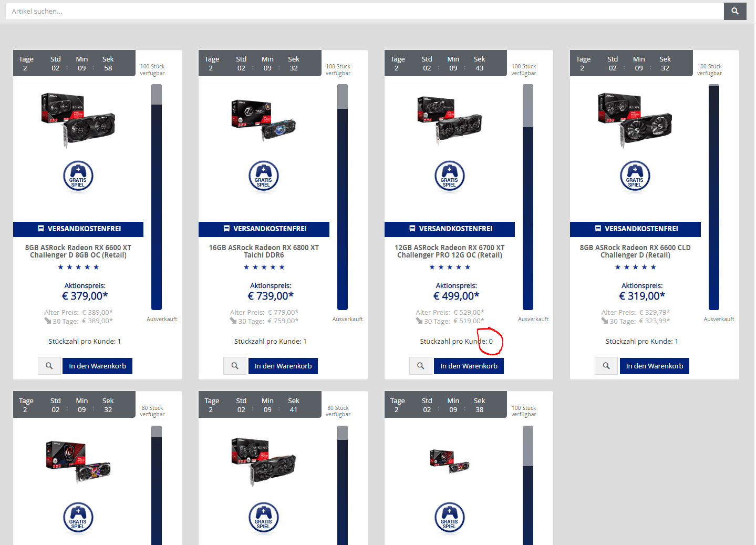Click Gratis Spiel badge in bottom-middle card
Image resolution: width=756 pixels, height=545 pixels.
[264, 518]
